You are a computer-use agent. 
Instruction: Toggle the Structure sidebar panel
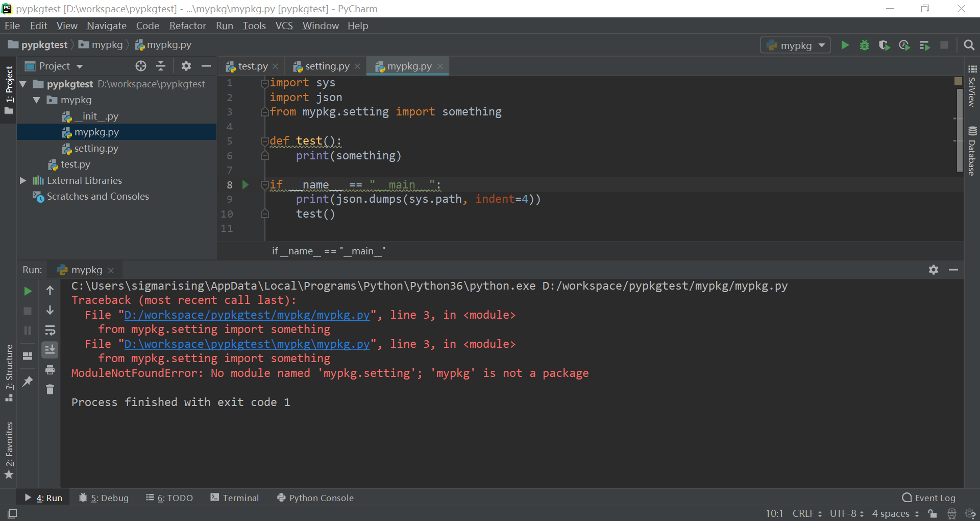[9, 373]
